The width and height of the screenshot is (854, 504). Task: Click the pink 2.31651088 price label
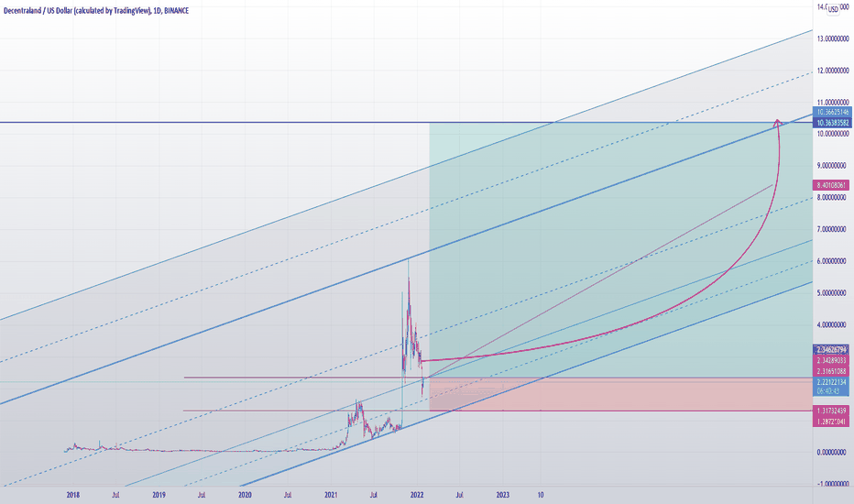point(831,371)
